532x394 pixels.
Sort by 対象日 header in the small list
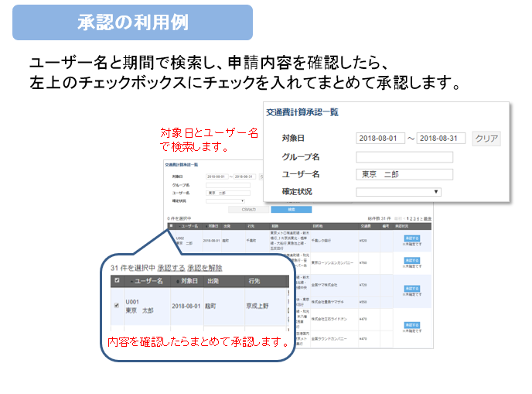(212, 226)
